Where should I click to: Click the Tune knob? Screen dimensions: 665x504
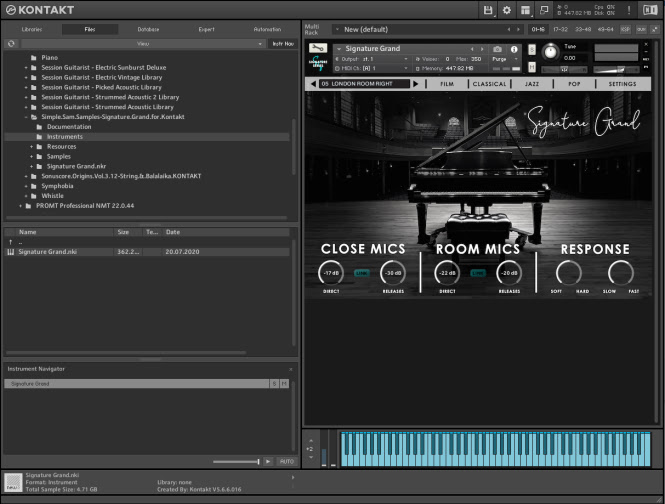pos(550,52)
